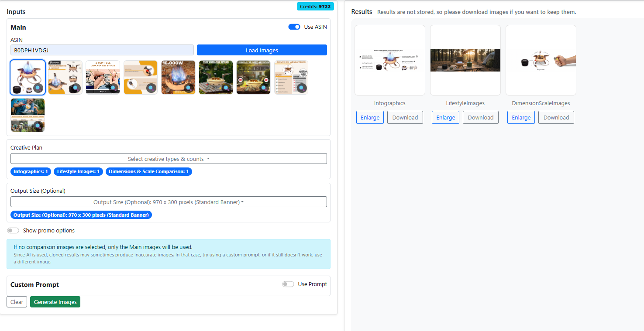644x331 pixels.
Task: Click magnifier icon on 2-Way Fuel image
Action: click(113, 88)
